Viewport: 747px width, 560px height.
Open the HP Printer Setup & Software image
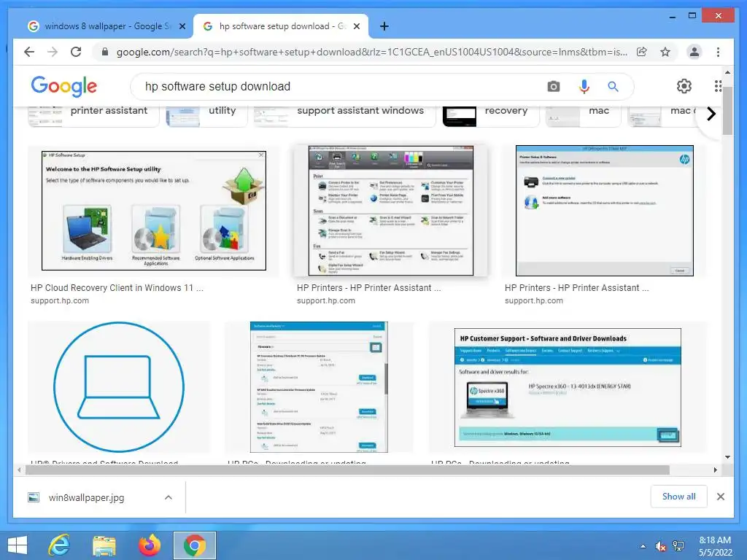pyautogui.click(x=605, y=211)
